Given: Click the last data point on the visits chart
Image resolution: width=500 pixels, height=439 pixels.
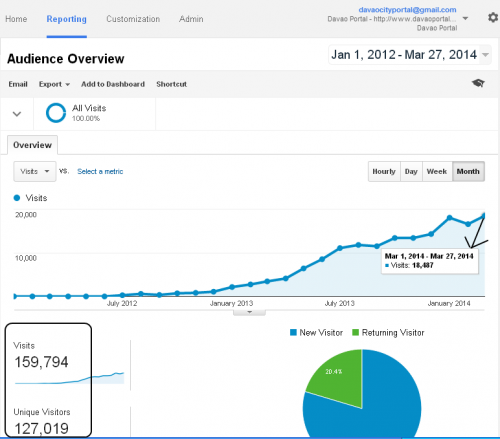Looking at the screenshot, I should (483, 217).
